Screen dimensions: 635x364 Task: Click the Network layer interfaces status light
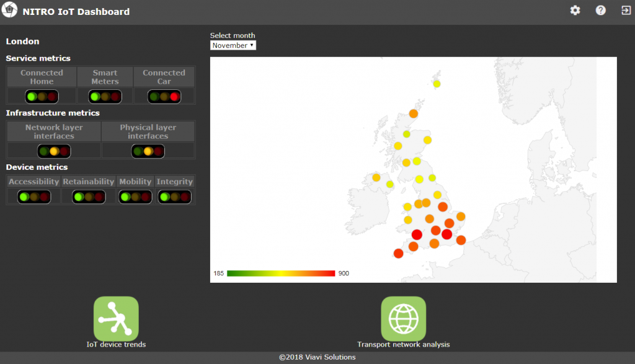tap(54, 151)
